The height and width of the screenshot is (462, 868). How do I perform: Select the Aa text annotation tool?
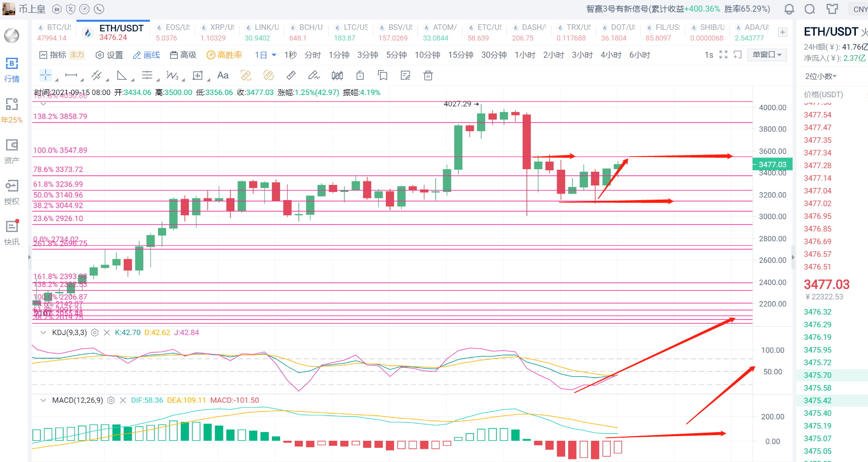[223, 75]
